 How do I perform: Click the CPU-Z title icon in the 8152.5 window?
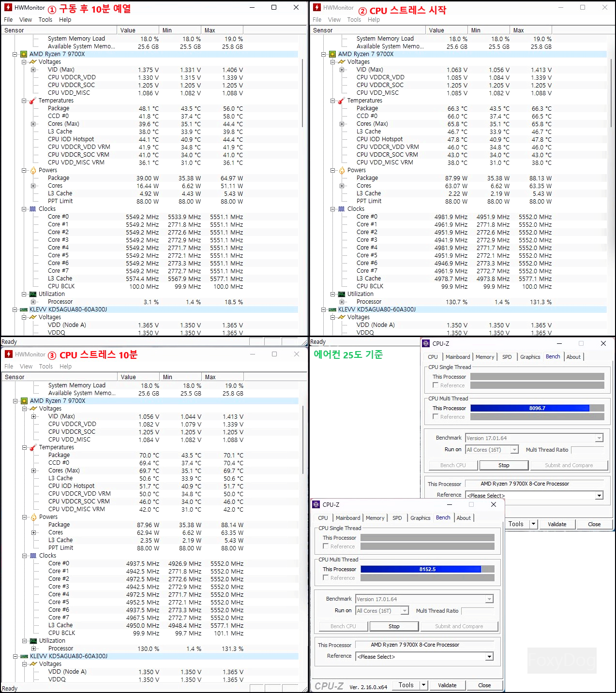(316, 504)
